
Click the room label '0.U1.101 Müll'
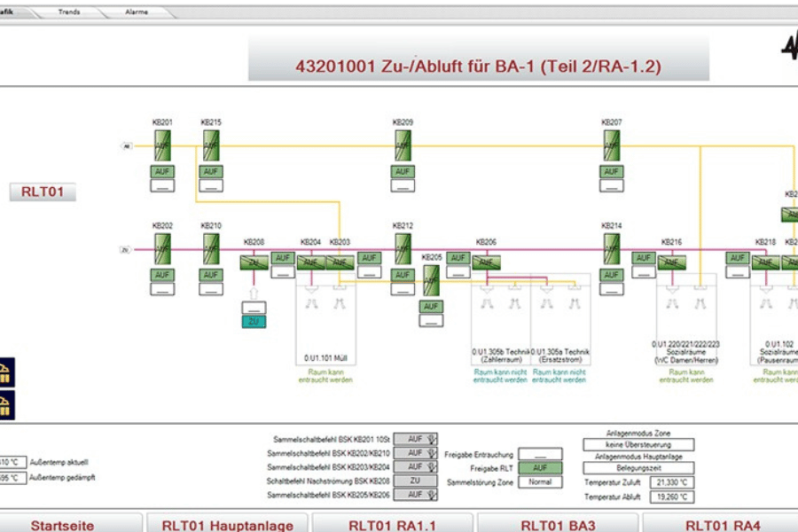pos(325,358)
